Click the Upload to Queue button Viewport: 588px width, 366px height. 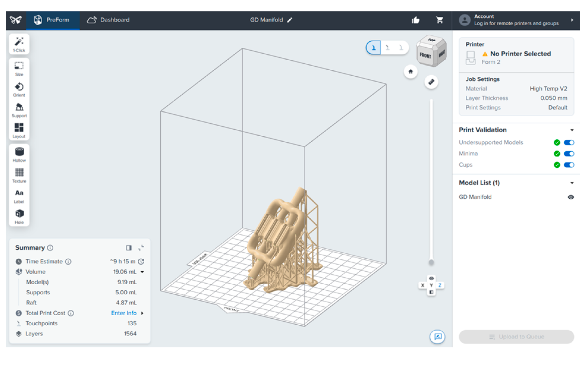pos(516,337)
